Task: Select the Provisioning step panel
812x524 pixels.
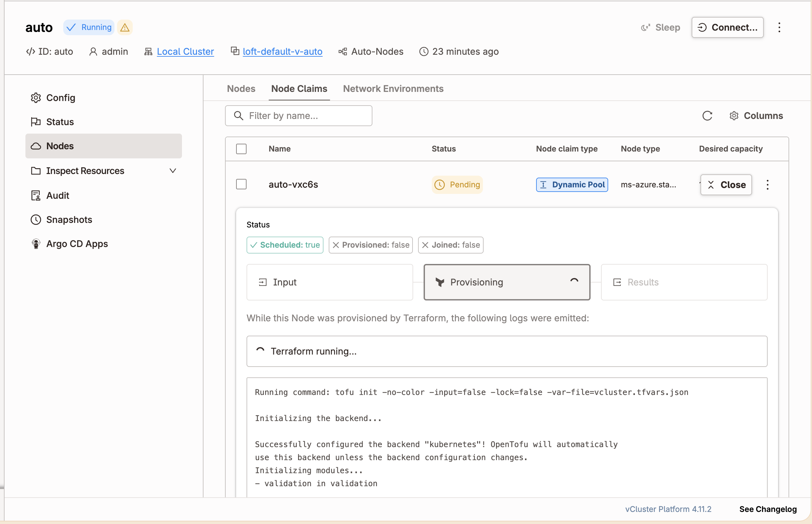Action: coord(507,282)
